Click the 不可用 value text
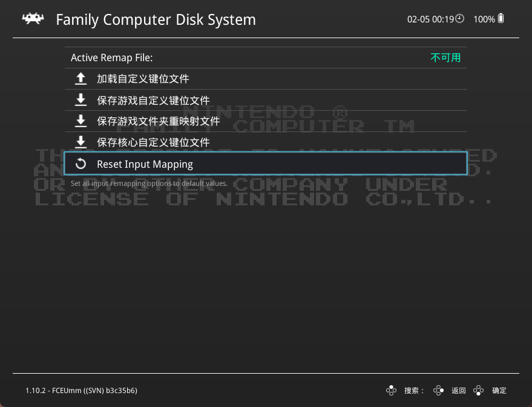This screenshot has width=532, height=407. click(x=445, y=58)
